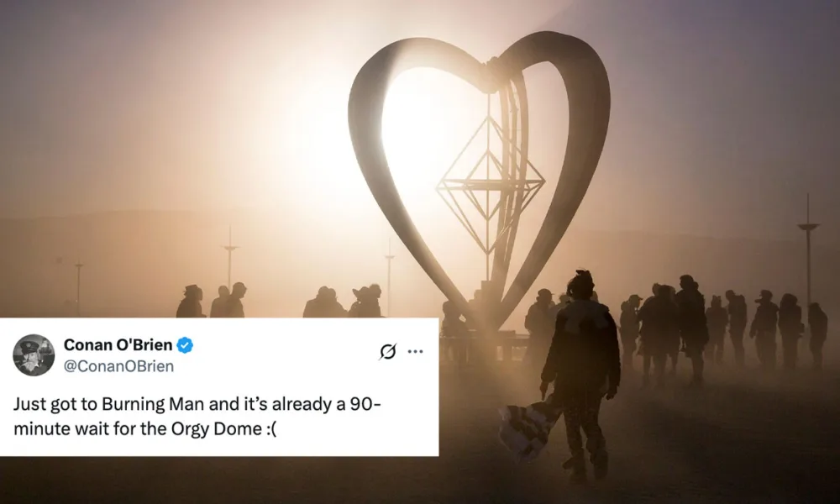Click the group of people left of heart
This screenshot has width=840, height=504.
click(279, 301)
